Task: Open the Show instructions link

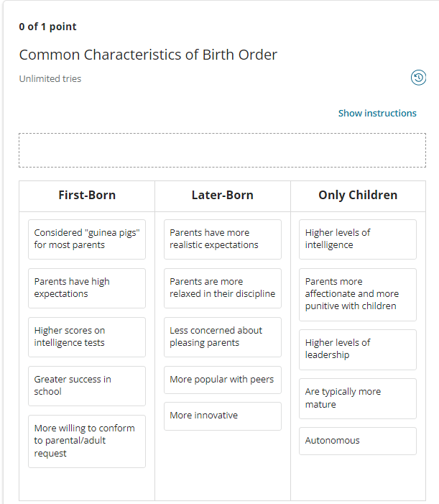Action: (x=377, y=113)
